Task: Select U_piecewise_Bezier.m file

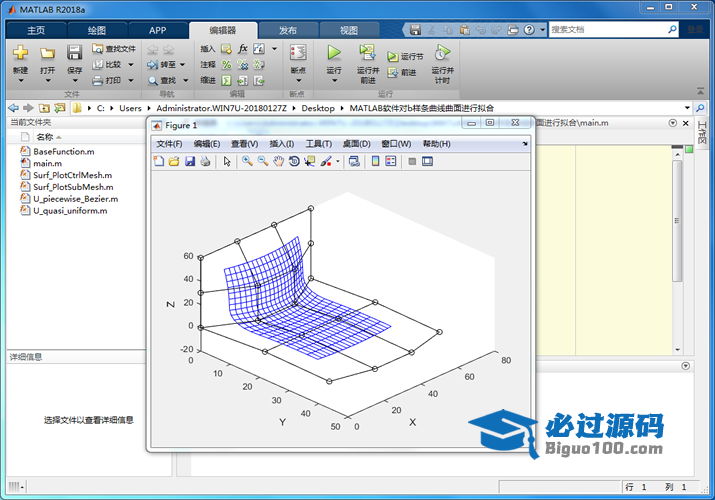Action: pyautogui.click(x=75, y=199)
